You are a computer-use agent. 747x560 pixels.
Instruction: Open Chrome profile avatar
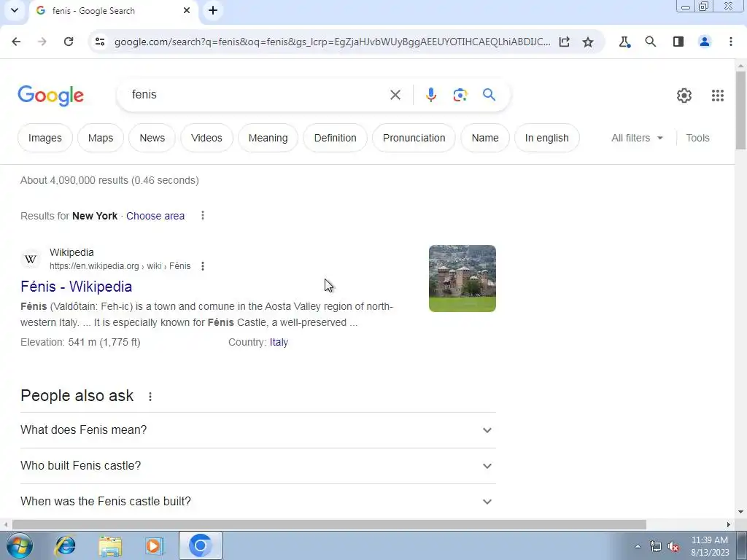click(705, 42)
